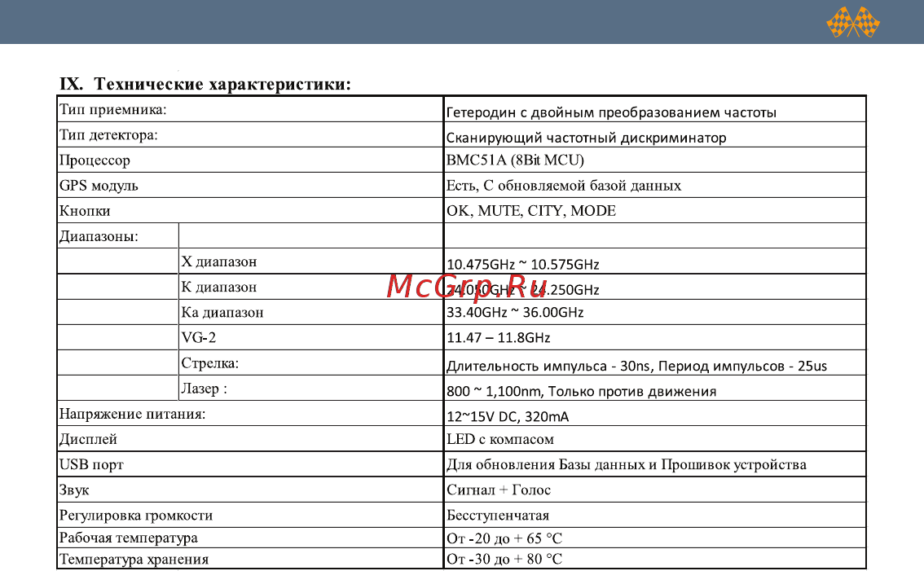
Task: Click the 'К диапазон' label
Action: (x=218, y=287)
